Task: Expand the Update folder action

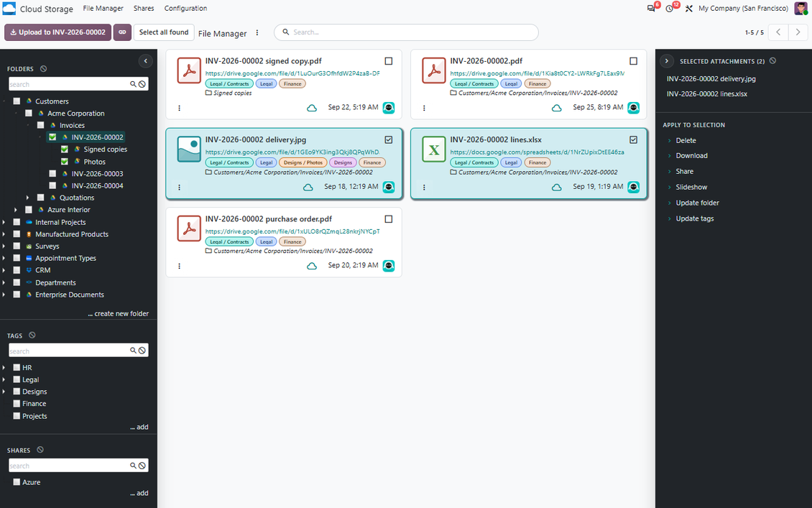Action: click(x=669, y=203)
